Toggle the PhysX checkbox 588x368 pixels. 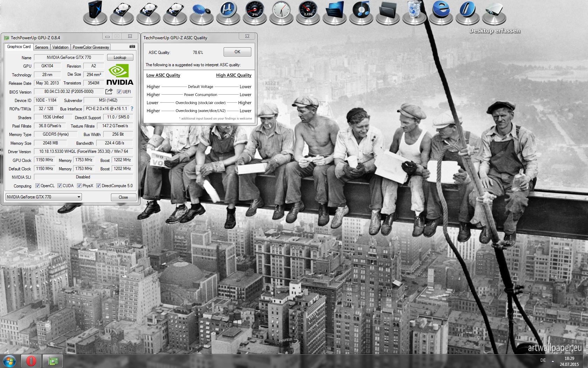click(x=79, y=186)
